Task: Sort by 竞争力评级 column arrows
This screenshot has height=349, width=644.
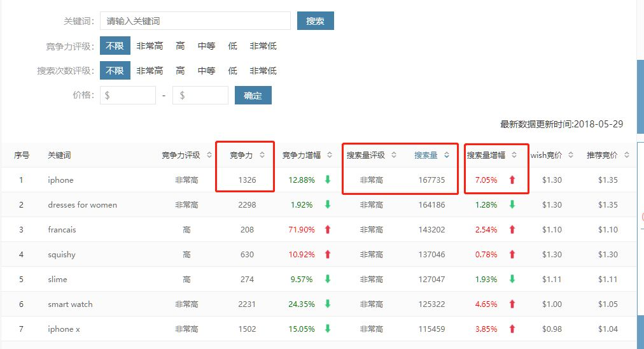Action: [x=209, y=155]
